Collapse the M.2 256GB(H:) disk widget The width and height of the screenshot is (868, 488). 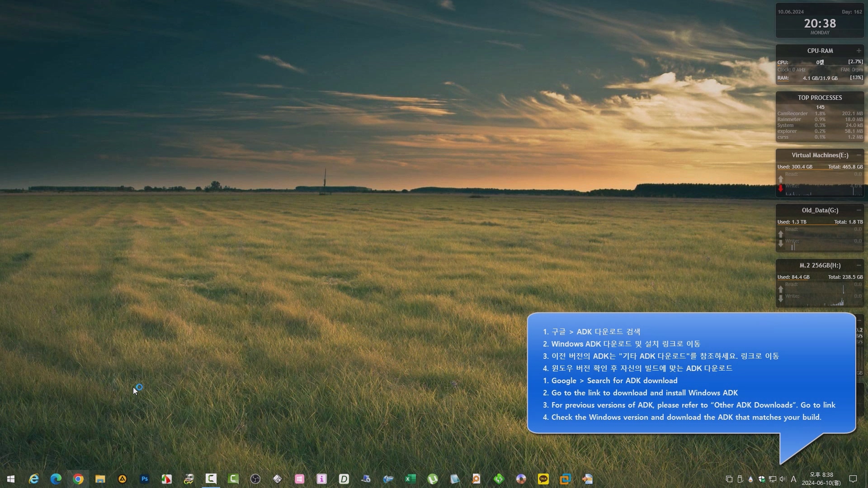[x=859, y=265]
